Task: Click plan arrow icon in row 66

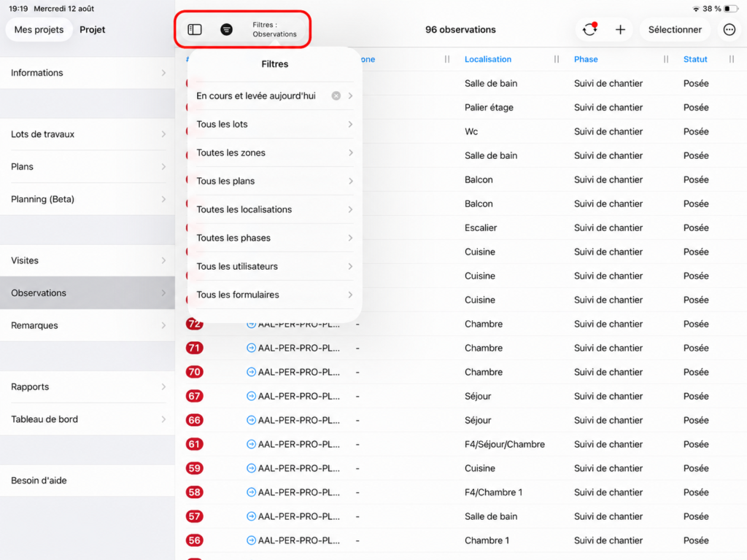Action: click(251, 420)
